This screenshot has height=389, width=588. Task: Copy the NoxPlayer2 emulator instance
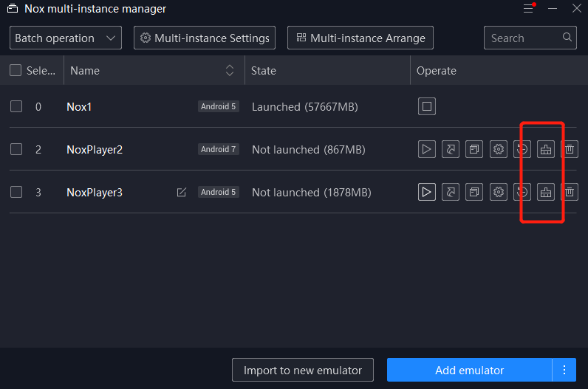[x=474, y=149]
